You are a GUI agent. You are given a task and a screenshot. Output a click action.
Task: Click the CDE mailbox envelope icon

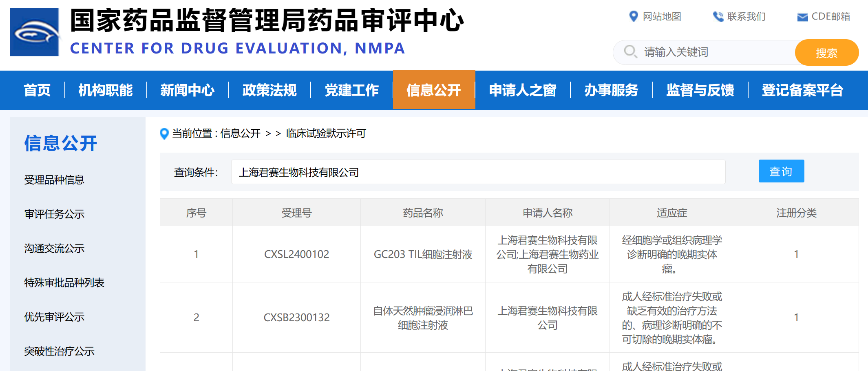802,17
